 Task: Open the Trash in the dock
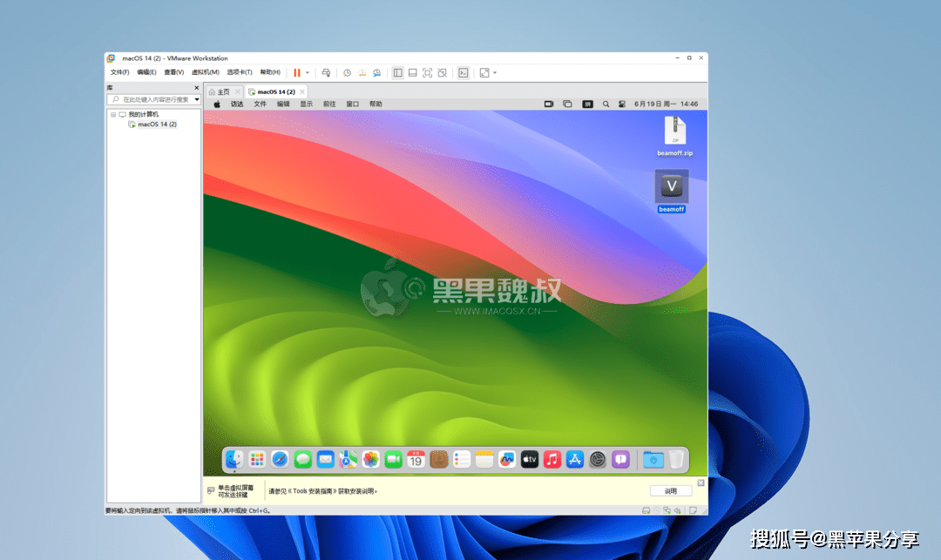[676, 460]
